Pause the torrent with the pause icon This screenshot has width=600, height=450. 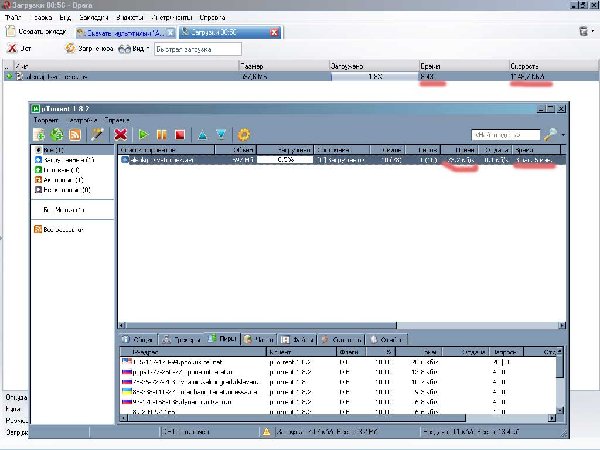click(162, 134)
